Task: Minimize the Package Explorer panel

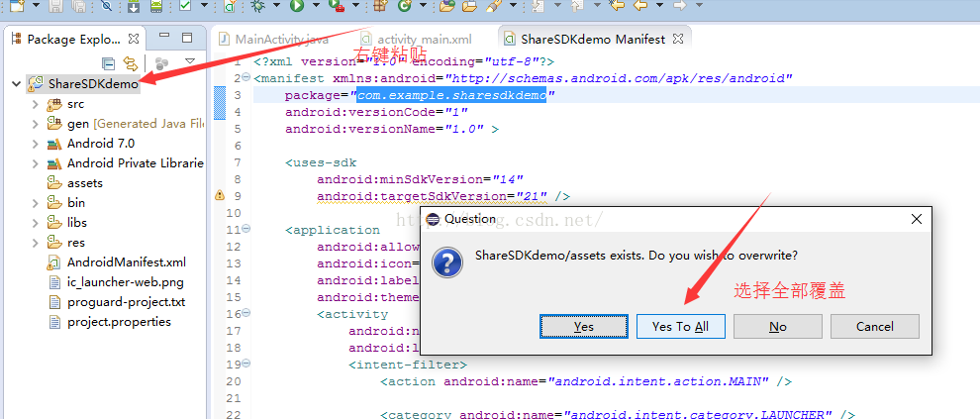Action: 163,37
